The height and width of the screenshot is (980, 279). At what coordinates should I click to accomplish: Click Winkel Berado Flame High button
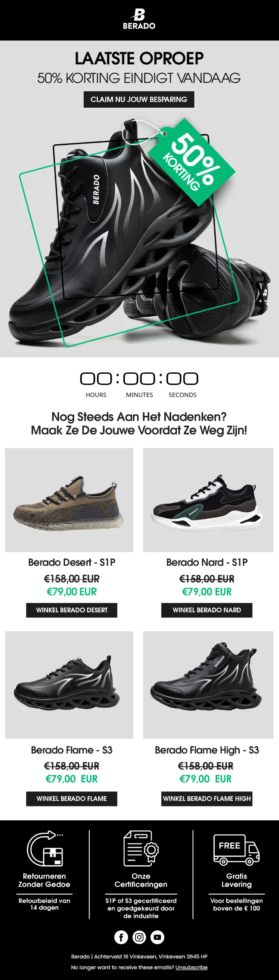click(x=207, y=798)
